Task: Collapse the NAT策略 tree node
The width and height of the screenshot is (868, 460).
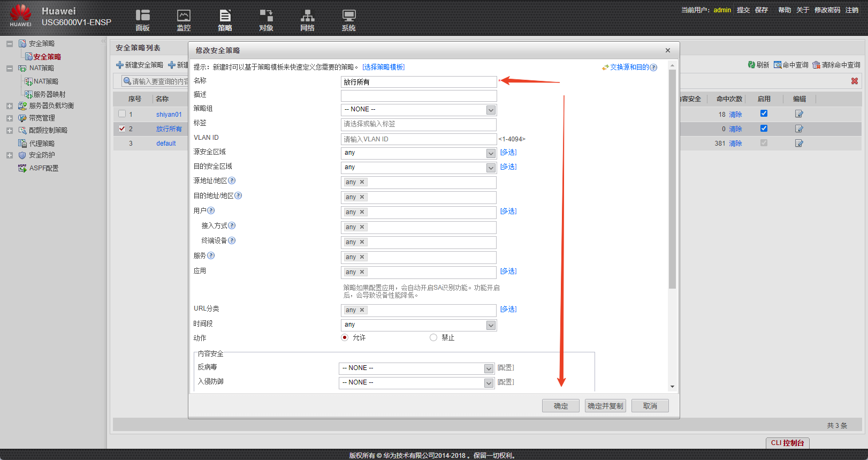Action: click(10, 68)
